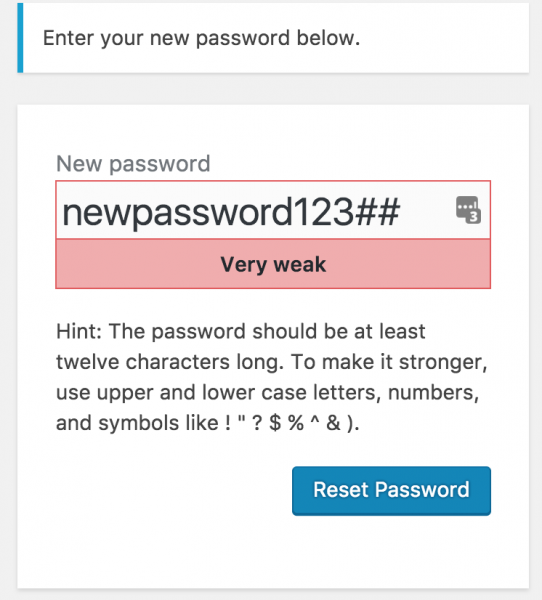Click blank area left of Reset Password button
This screenshot has height=600, width=542.
point(173,491)
